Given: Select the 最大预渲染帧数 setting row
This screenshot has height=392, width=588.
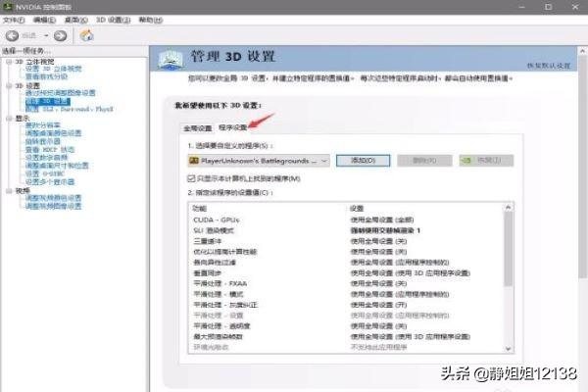Looking at the screenshot, I should pos(347,337).
